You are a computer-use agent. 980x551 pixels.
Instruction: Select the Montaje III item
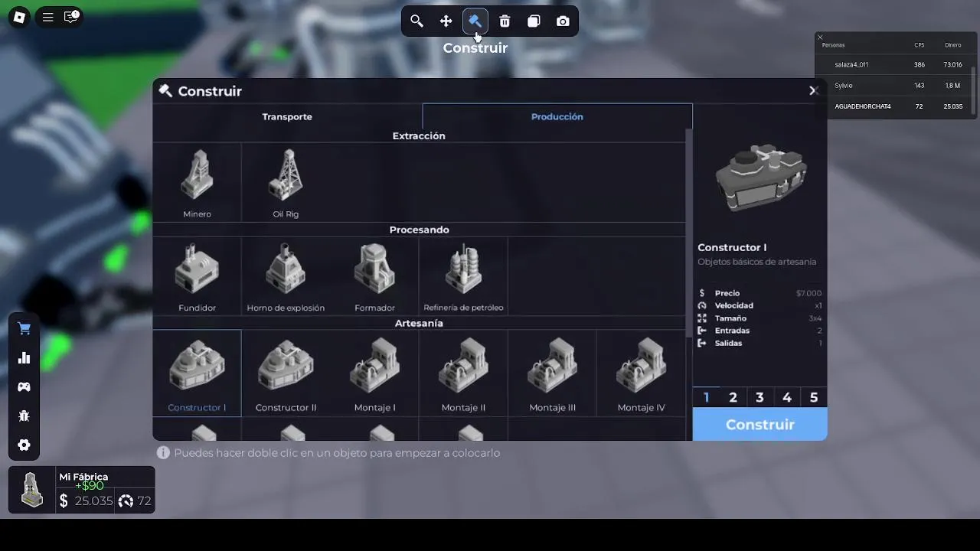tap(552, 373)
